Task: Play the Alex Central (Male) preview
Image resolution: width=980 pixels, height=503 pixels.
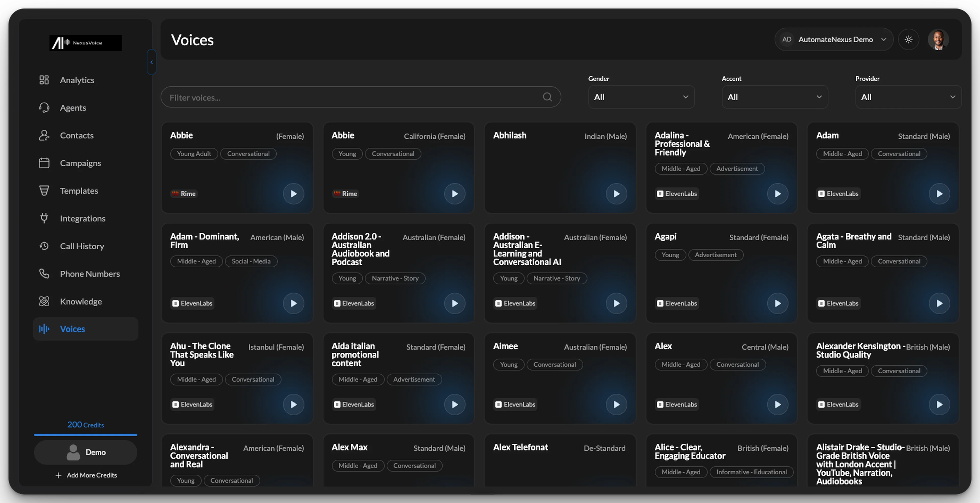Action: 778,404
